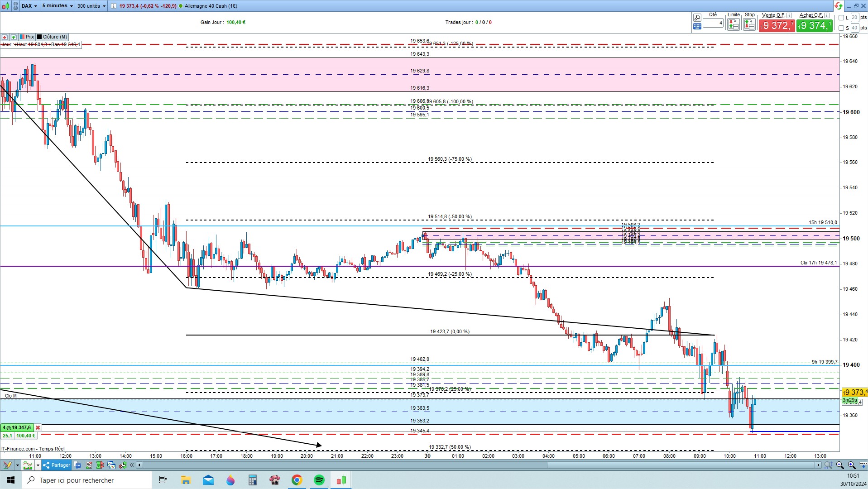Open the 300 unités dropdown
This screenshot has width=868, height=489.
91,6
